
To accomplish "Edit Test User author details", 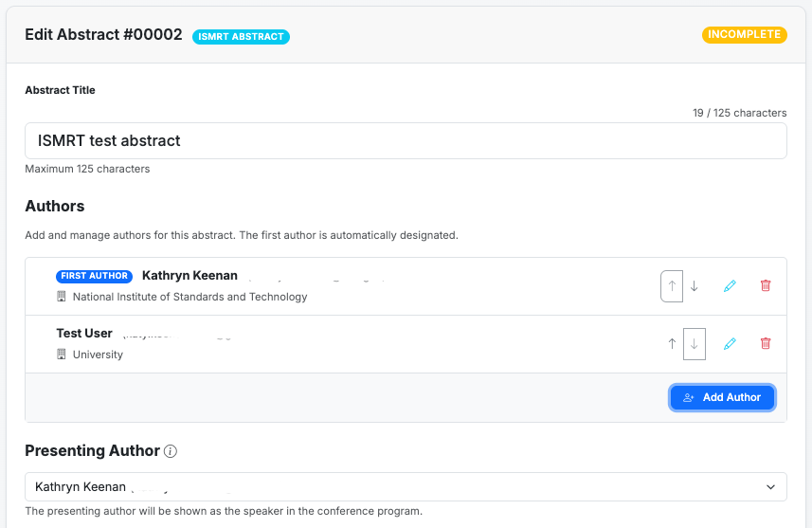I will [x=730, y=344].
